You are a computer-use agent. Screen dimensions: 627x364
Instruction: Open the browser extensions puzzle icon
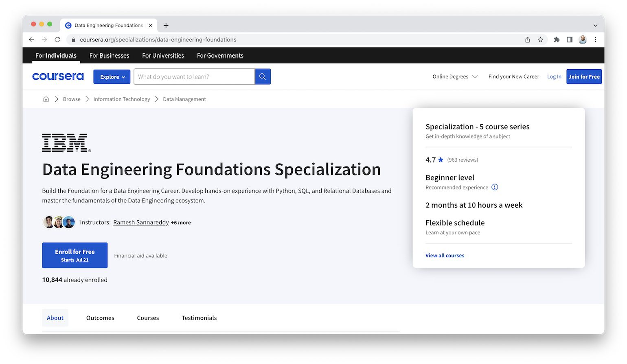[557, 39]
